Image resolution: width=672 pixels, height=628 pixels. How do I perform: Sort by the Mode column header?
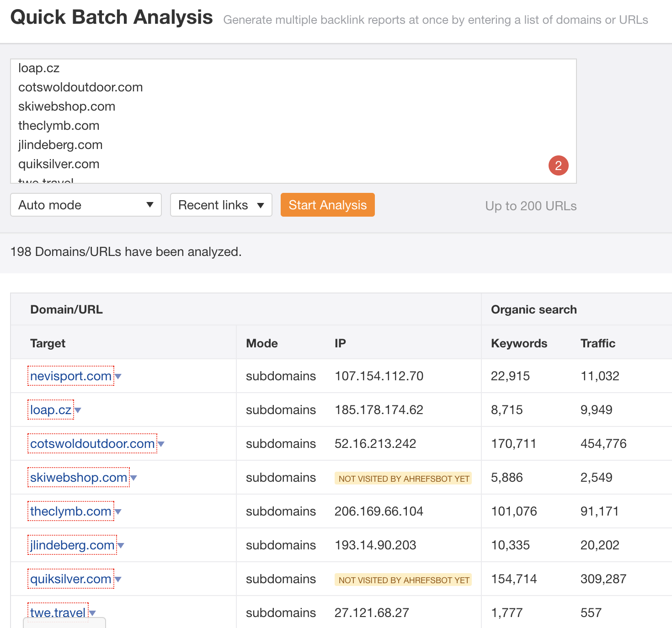pos(262,343)
